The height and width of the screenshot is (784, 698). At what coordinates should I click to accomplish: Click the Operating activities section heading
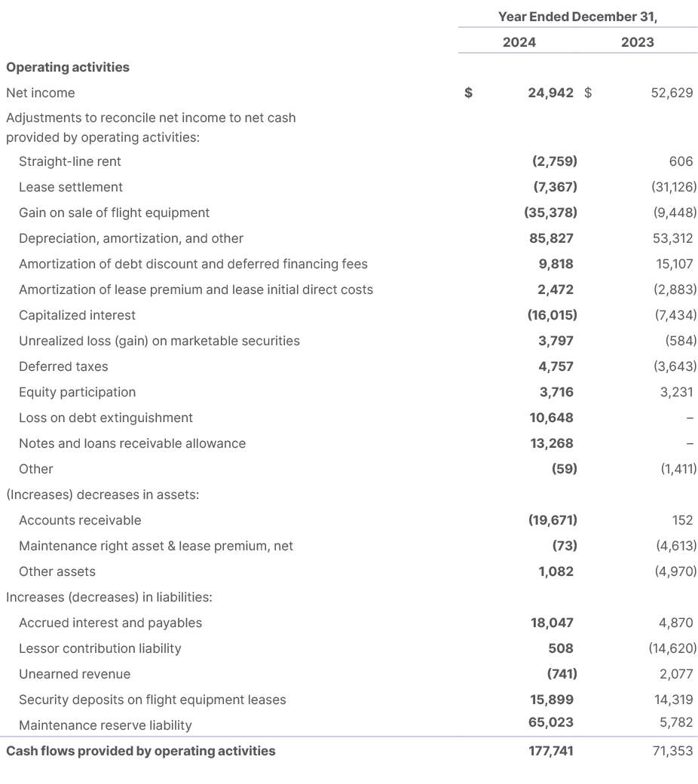coord(68,67)
